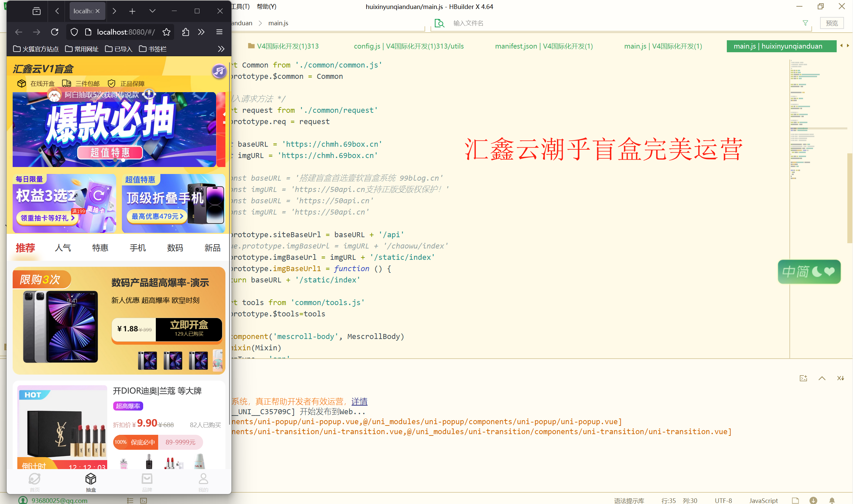Open Firefox hamburger application menu
This screenshot has height=504, width=853.
coord(219,32)
